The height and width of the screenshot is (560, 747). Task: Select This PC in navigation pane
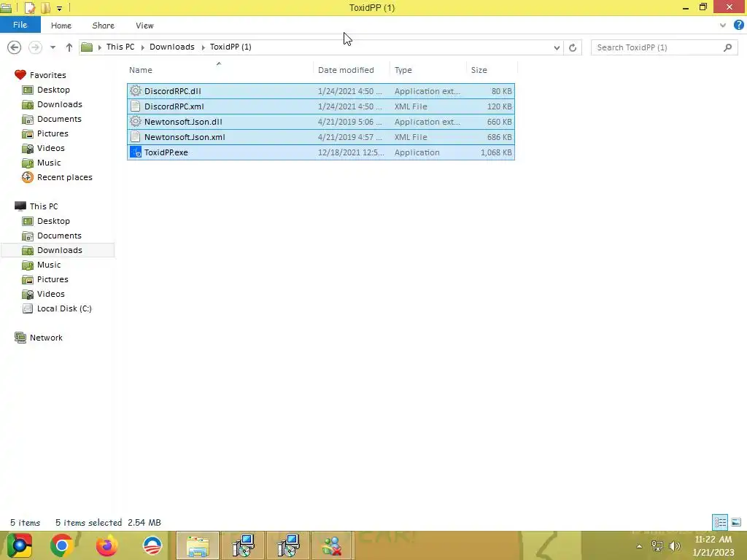[x=43, y=206]
